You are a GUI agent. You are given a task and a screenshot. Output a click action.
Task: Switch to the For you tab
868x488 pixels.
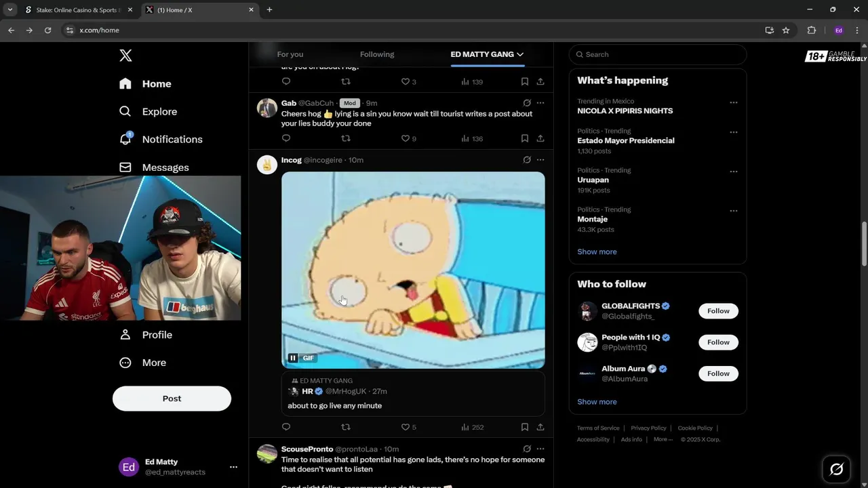coord(290,54)
